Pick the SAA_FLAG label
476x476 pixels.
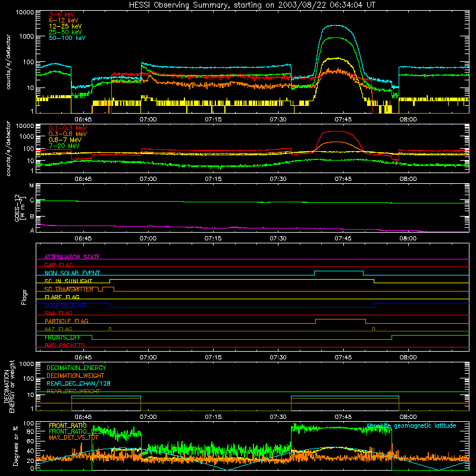(58, 313)
